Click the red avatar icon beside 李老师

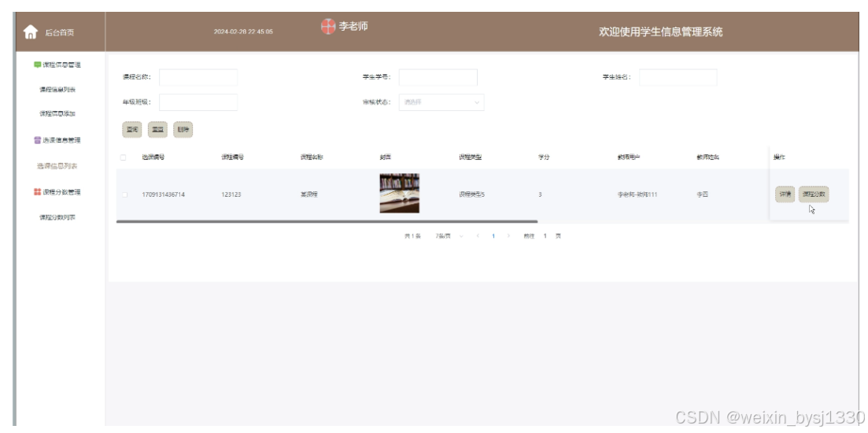pyautogui.click(x=328, y=26)
